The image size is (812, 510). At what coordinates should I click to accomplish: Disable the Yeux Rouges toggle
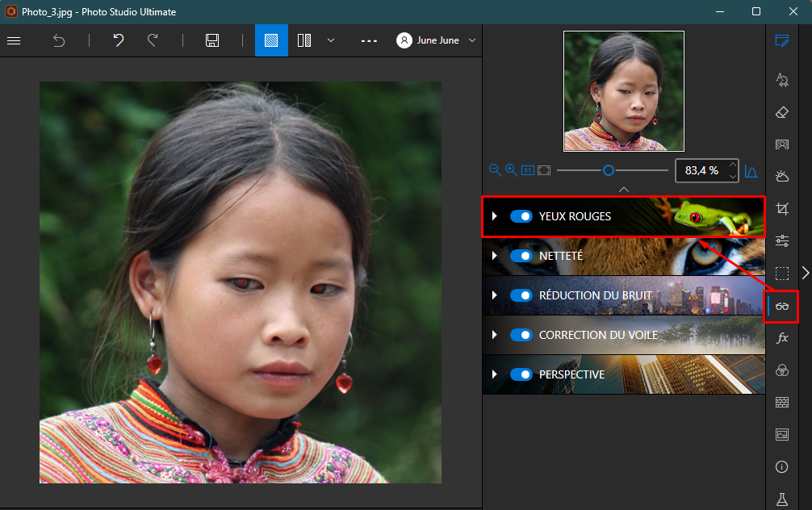[521, 216]
